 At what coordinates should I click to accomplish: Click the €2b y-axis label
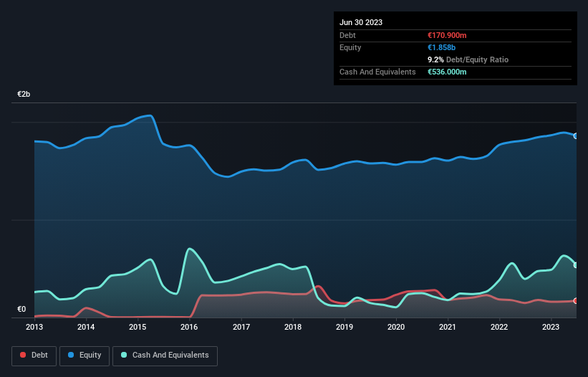click(24, 94)
